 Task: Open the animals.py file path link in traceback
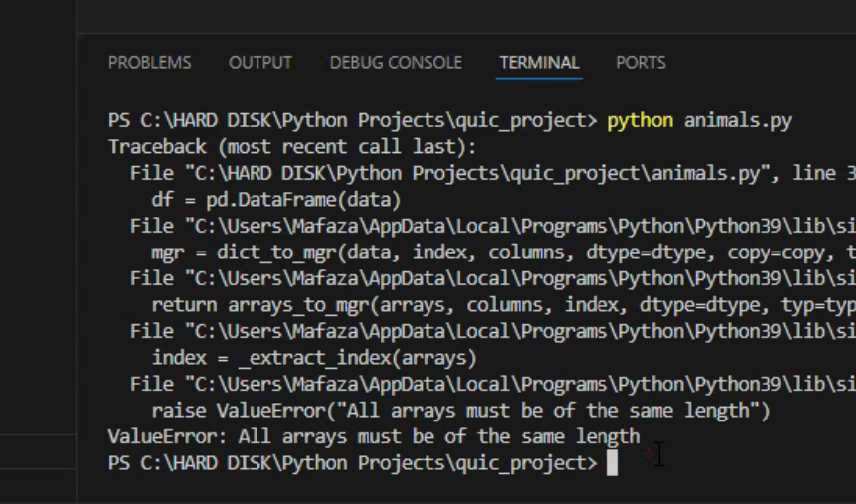(x=477, y=173)
